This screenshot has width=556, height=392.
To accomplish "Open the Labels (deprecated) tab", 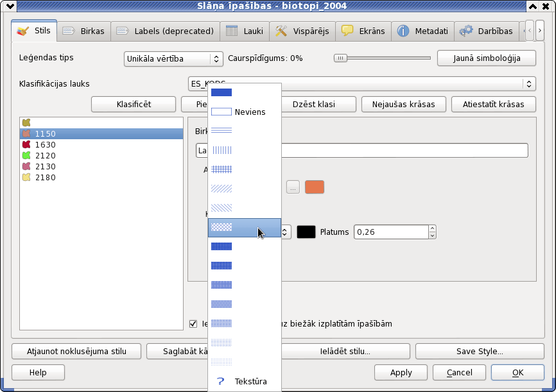I will 165,31.
